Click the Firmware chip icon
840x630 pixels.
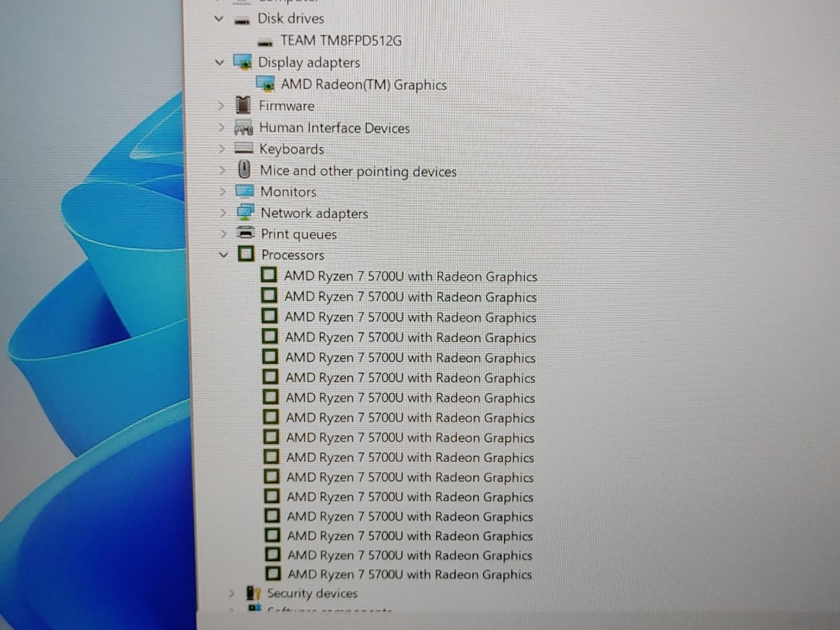[243, 105]
